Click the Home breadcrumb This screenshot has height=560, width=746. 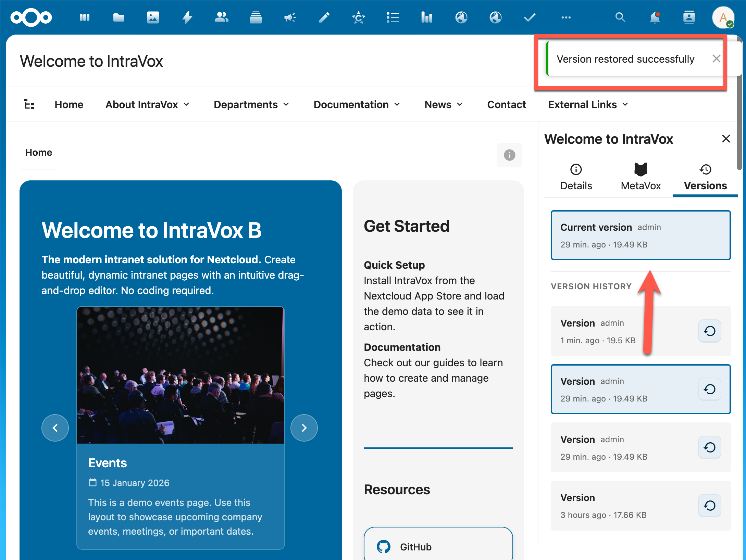[39, 152]
